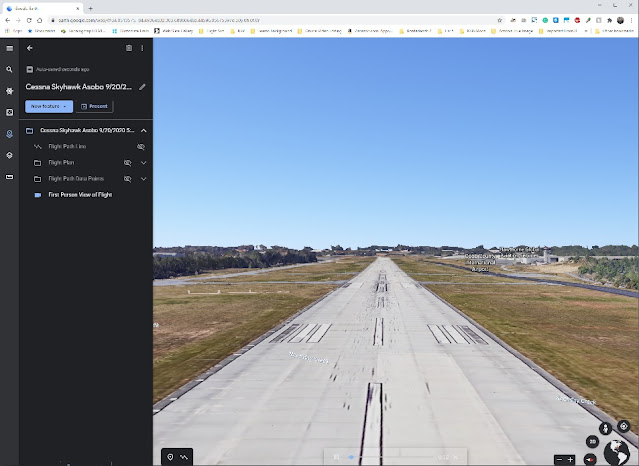Click the browser home button

coord(40,20)
